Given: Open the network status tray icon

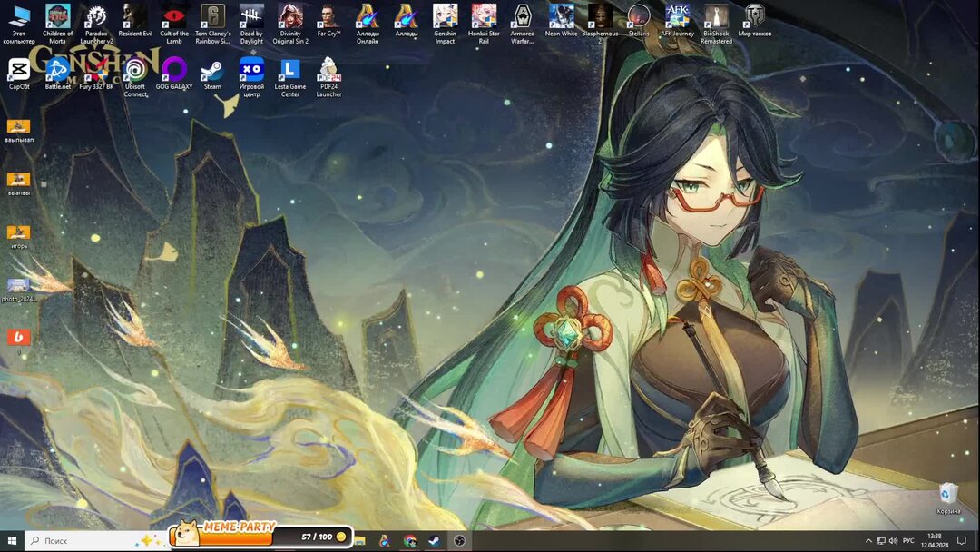Looking at the screenshot, I should click(880, 541).
